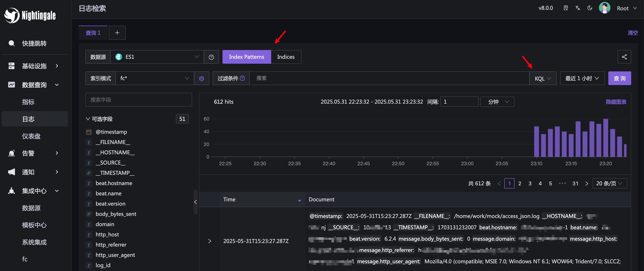644x271 pixels.
Task: Select Index Patterns mode
Action: click(246, 57)
